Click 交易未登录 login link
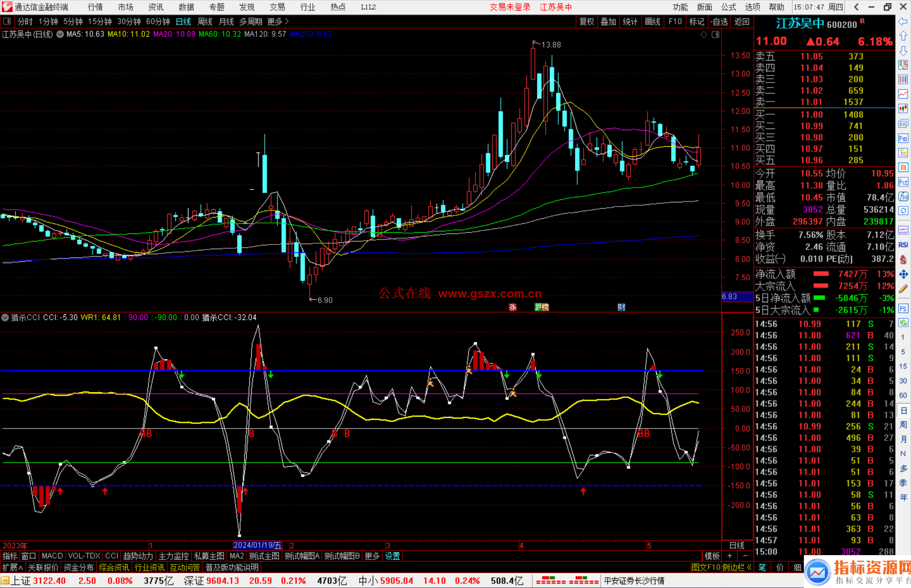Viewport: 911px width, 588px height. point(510,7)
